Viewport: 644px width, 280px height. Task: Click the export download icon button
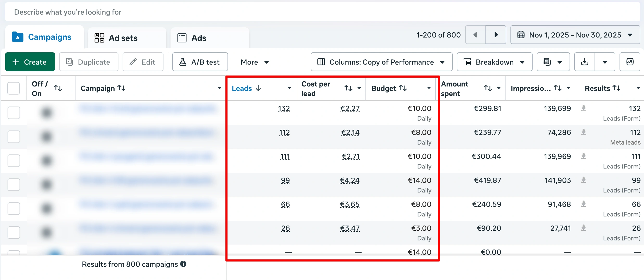click(x=585, y=62)
